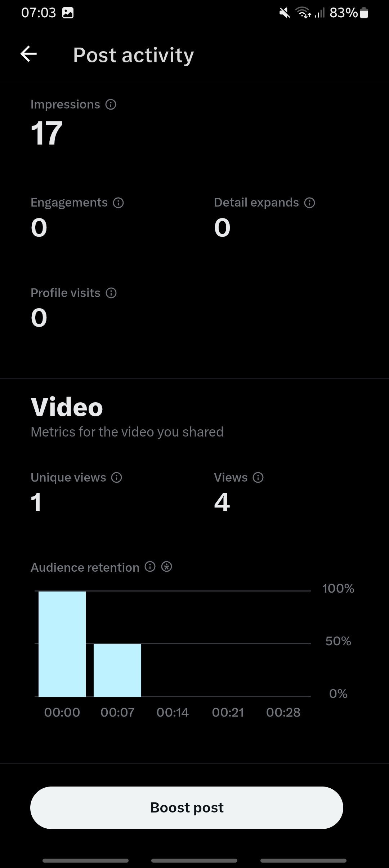
Task: Select the 00:00 retention bar
Action: tap(62, 644)
